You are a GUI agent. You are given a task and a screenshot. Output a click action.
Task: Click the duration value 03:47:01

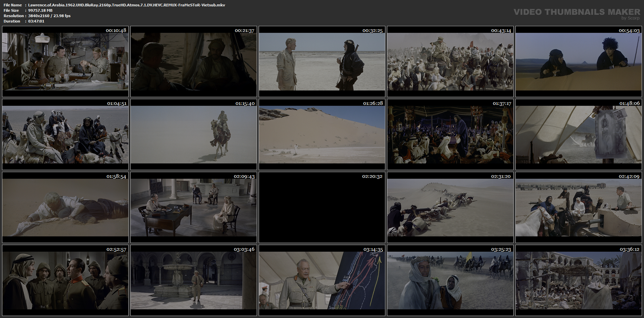click(x=36, y=21)
